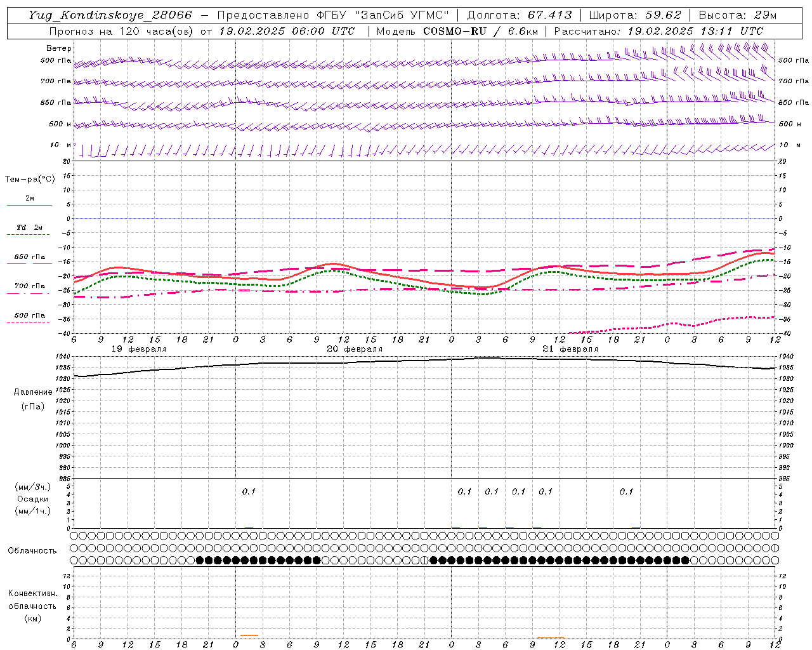Click the Рассчитано: 19.02.2025 13:11 UTC timestamp
812x650 pixels.
click(658, 31)
